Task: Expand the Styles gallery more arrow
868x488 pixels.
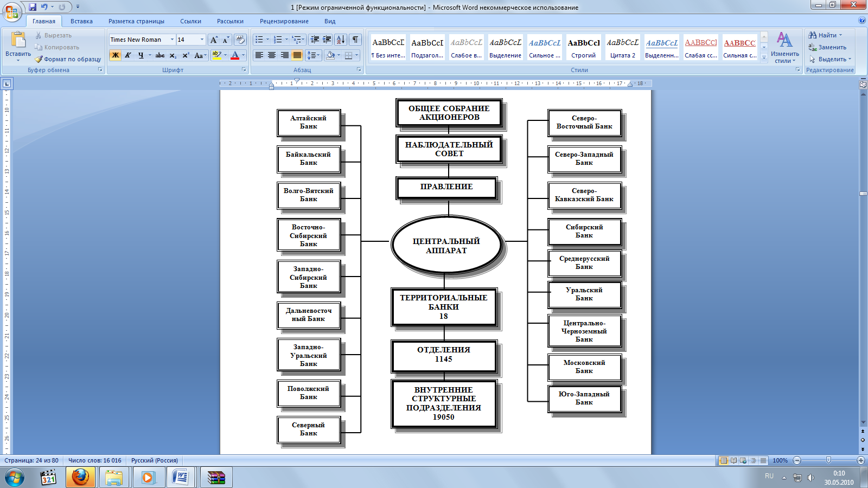Action: pyautogui.click(x=764, y=59)
